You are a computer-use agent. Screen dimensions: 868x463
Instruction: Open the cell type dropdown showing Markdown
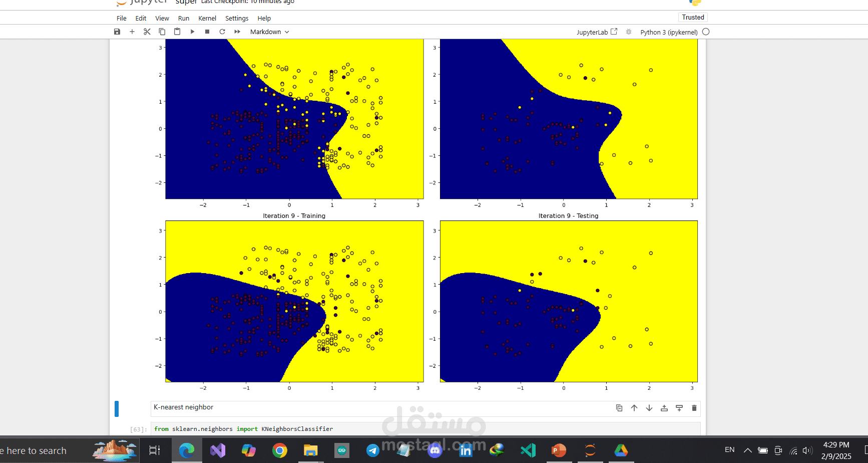click(270, 32)
